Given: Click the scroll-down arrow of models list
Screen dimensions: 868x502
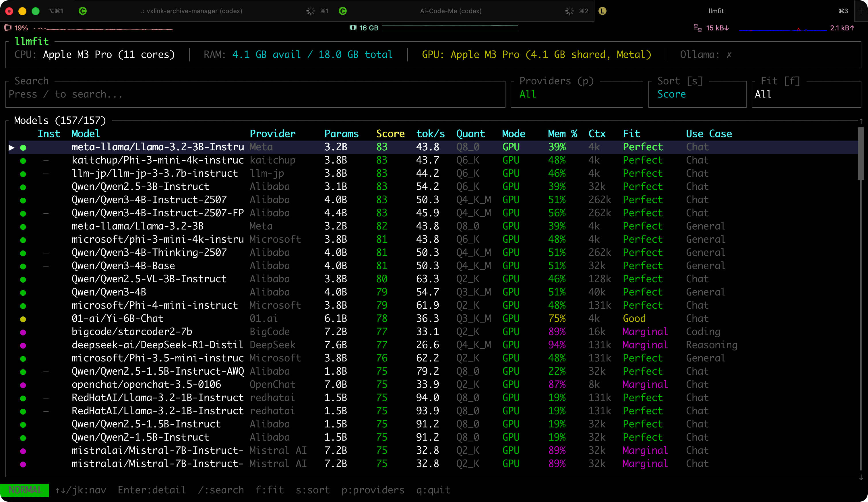Looking at the screenshot, I should click(861, 478).
